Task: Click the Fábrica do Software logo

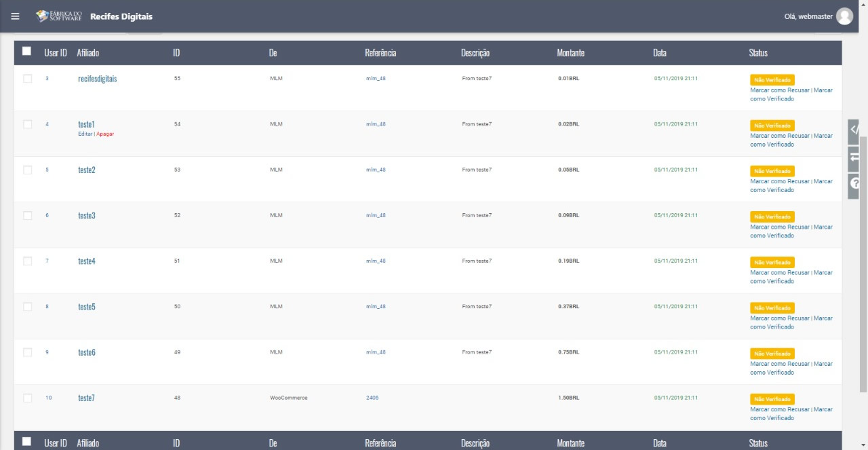Action: tap(59, 16)
